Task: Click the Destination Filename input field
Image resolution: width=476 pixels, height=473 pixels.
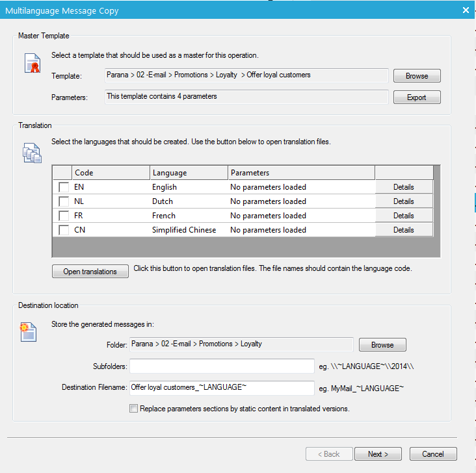Action: 222,388
